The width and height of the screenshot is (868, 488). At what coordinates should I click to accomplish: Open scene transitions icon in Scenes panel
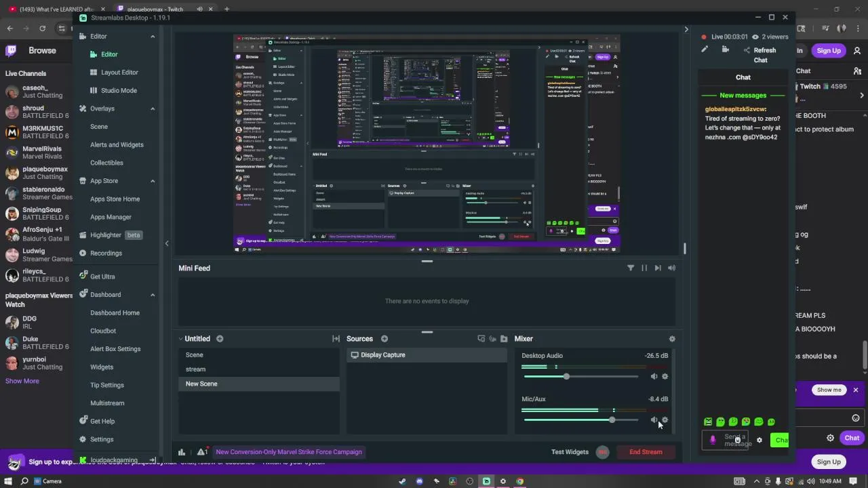point(336,339)
